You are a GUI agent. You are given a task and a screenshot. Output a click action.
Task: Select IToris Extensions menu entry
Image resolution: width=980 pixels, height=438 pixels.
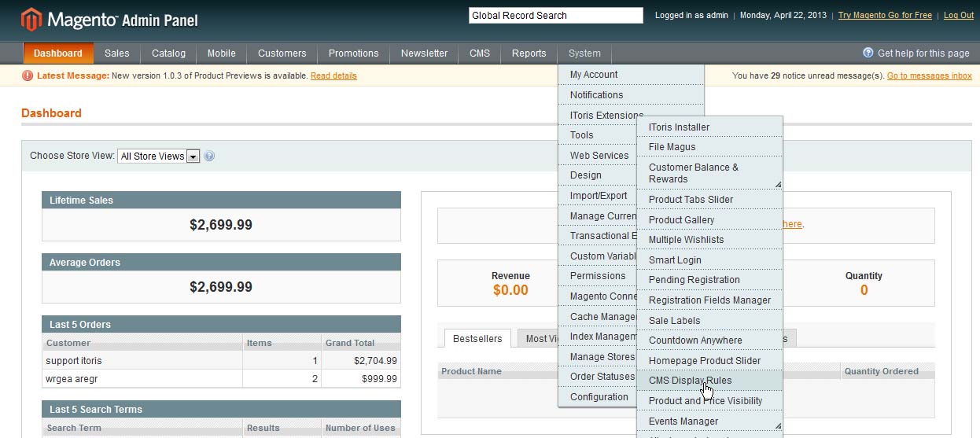[606, 115]
